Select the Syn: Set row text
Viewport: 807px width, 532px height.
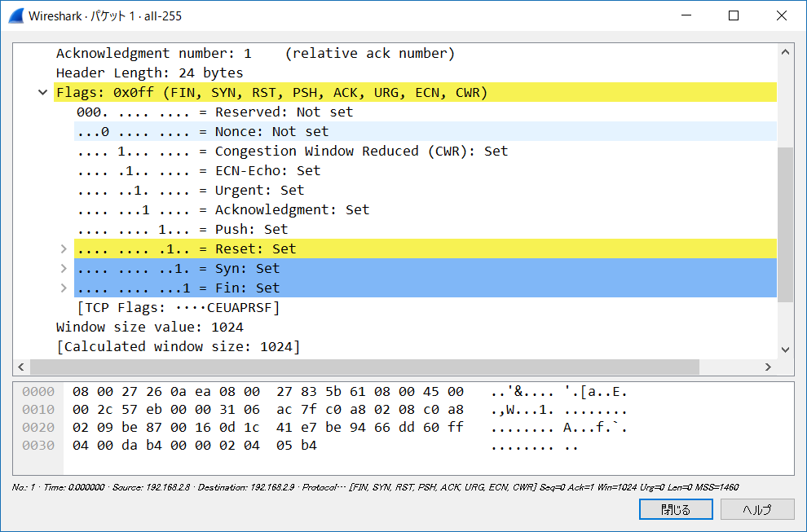pos(426,269)
